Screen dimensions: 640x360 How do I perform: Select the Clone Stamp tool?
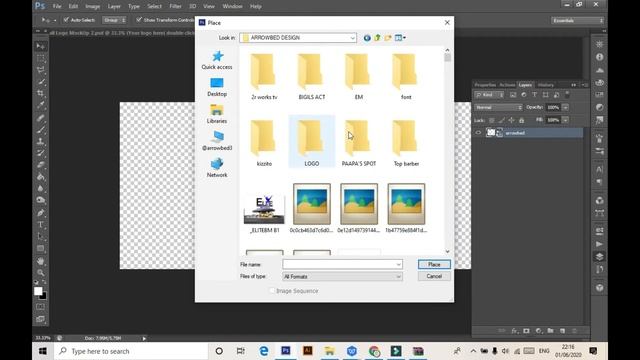(40, 142)
